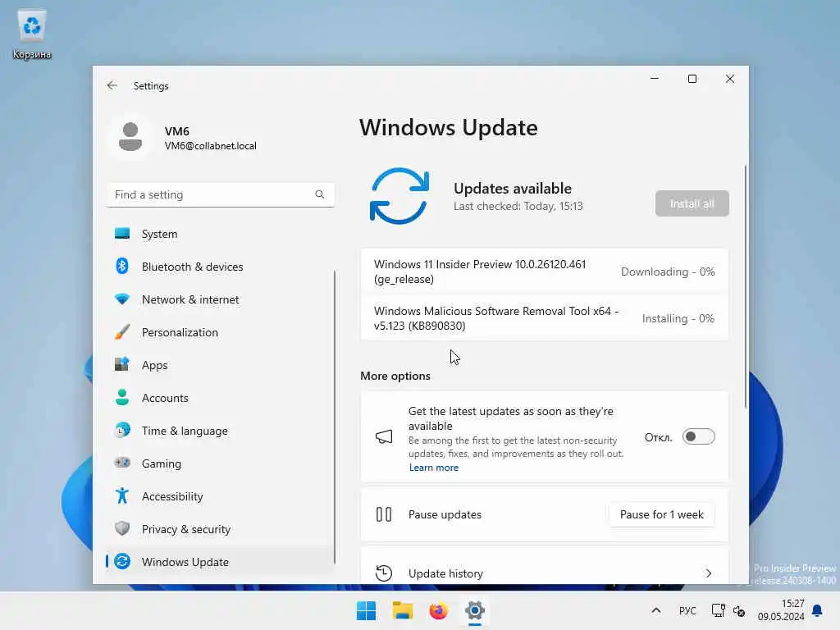Click the blue update sync arrows icon
The height and width of the screenshot is (630, 840).
pyautogui.click(x=399, y=196)
